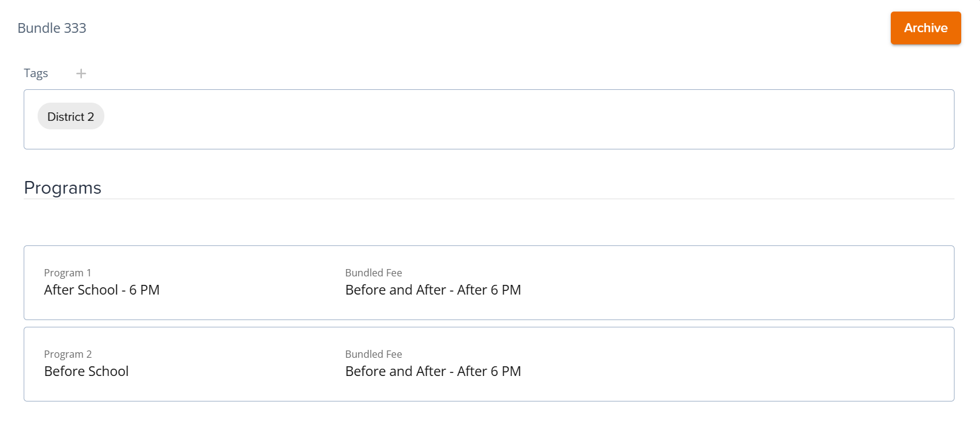Viewport: 980px width, 427px height.
Task: Click inside the tags container box
Action: point(489,119)
